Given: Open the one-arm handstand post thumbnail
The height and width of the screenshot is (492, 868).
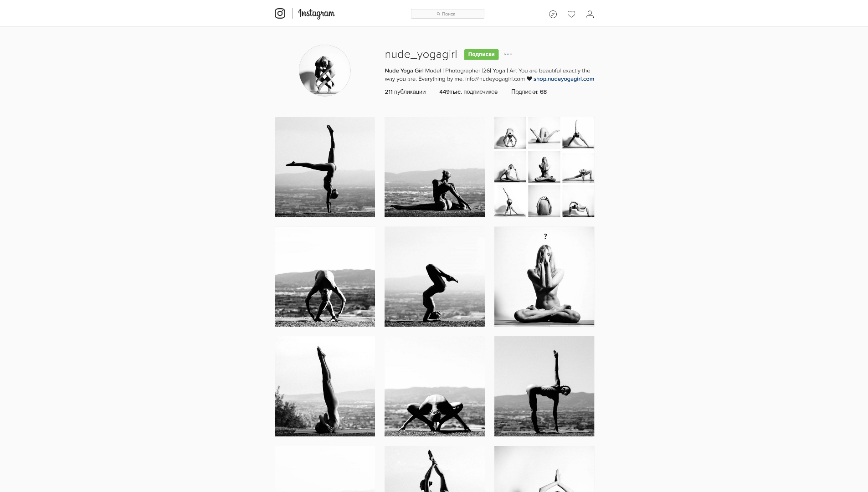Looking at the screenshot, I should 324,167.
